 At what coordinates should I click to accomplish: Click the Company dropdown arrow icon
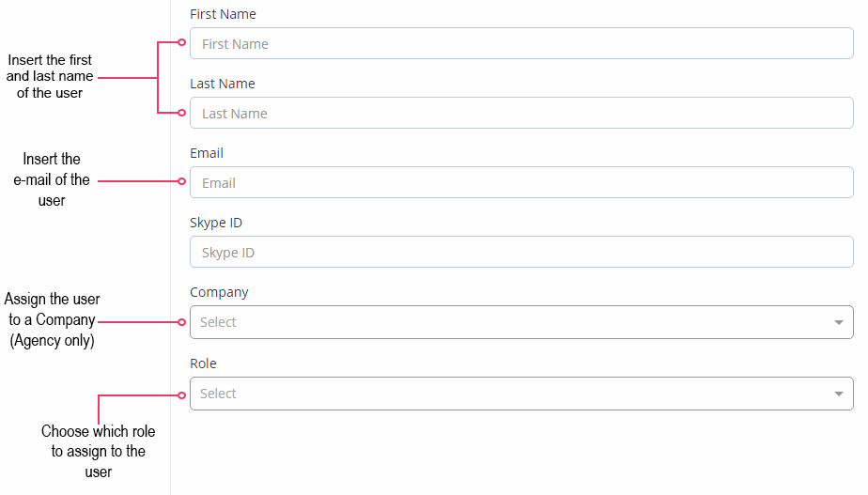839,322
